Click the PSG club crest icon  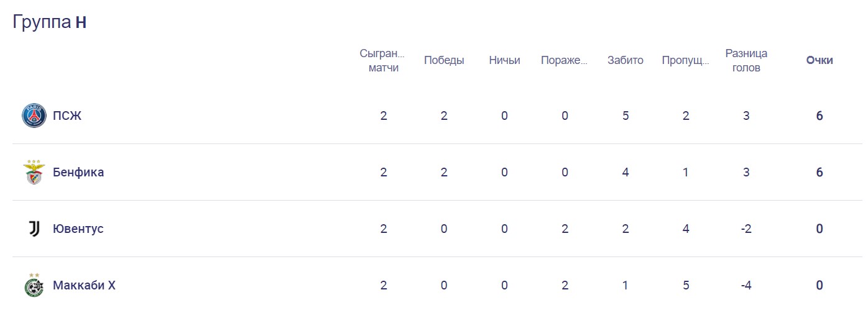[x=34, y=116]
